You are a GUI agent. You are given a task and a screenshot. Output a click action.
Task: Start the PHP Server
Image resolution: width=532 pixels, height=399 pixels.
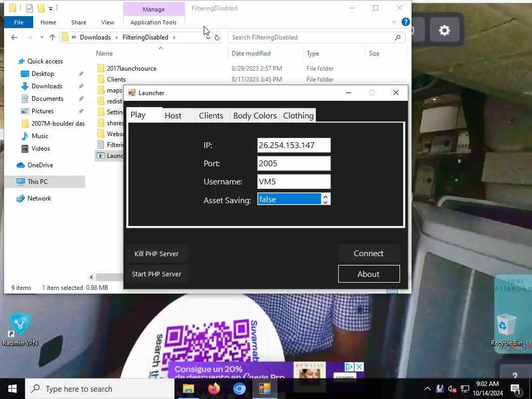pyautogui.click(x=156, y=274)
